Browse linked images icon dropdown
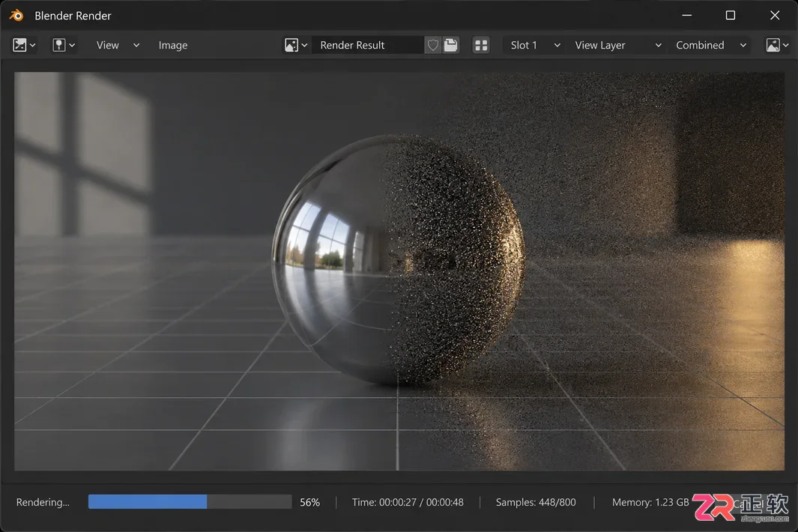The height and width of the screenshot is (532, 798). tap(296, 45)
